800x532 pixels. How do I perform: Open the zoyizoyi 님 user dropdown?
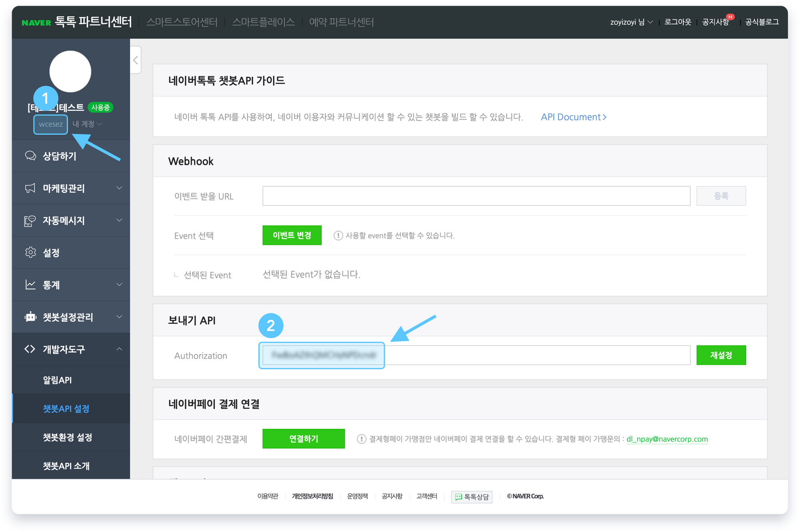(631, 22)
